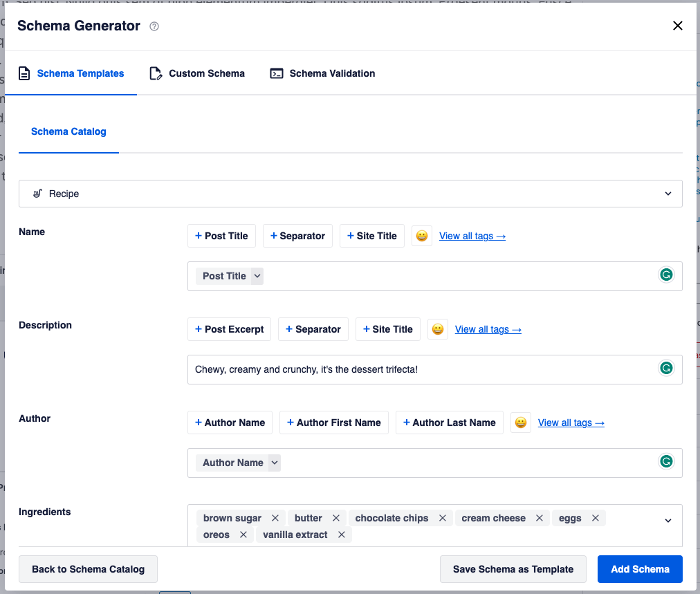Switch to the Schema Validation tab
This screenshot has height=594, width=700.
click(x=322, y=73)
